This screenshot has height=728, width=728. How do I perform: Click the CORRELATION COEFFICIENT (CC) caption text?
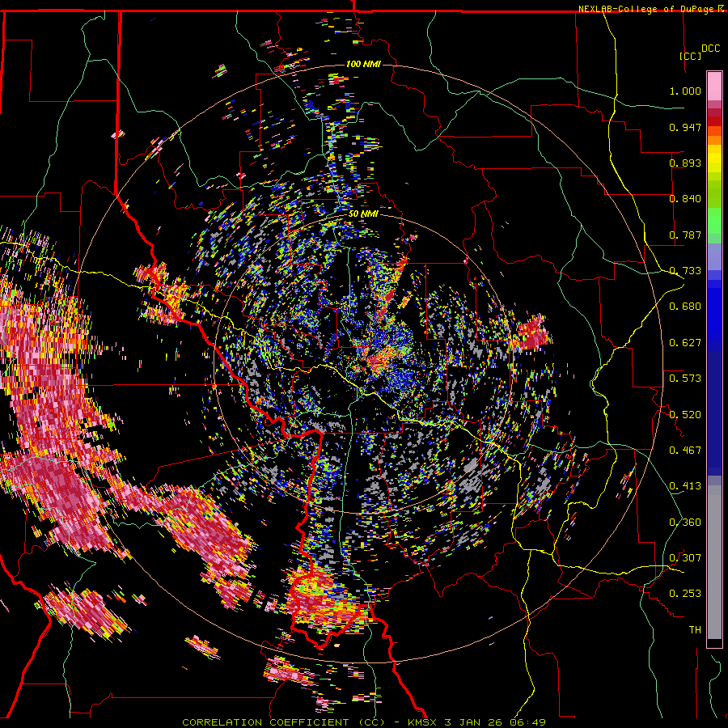click(283, 722)
